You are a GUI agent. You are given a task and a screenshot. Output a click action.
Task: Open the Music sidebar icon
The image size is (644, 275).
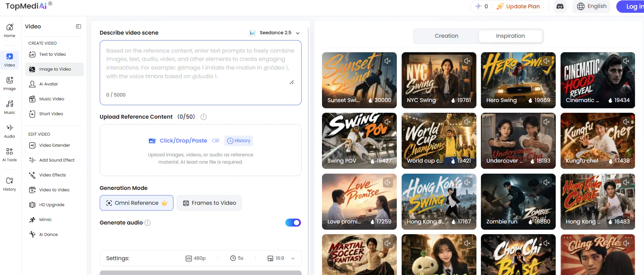[9, 107]
